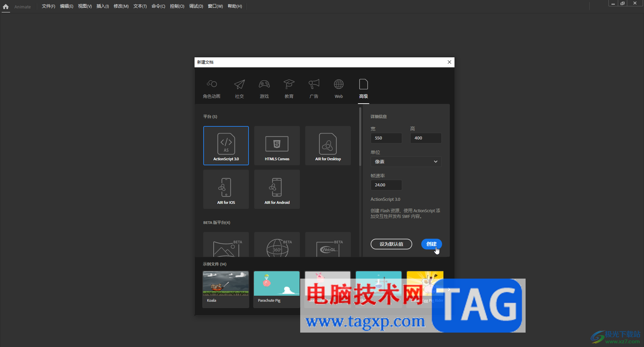Choose the ActionScript 3.0 platform
The image size is (644, 347).
[x=226, y=146]
